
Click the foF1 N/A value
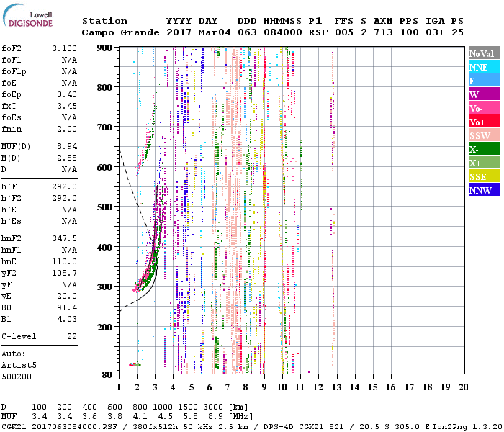[69, 60]
